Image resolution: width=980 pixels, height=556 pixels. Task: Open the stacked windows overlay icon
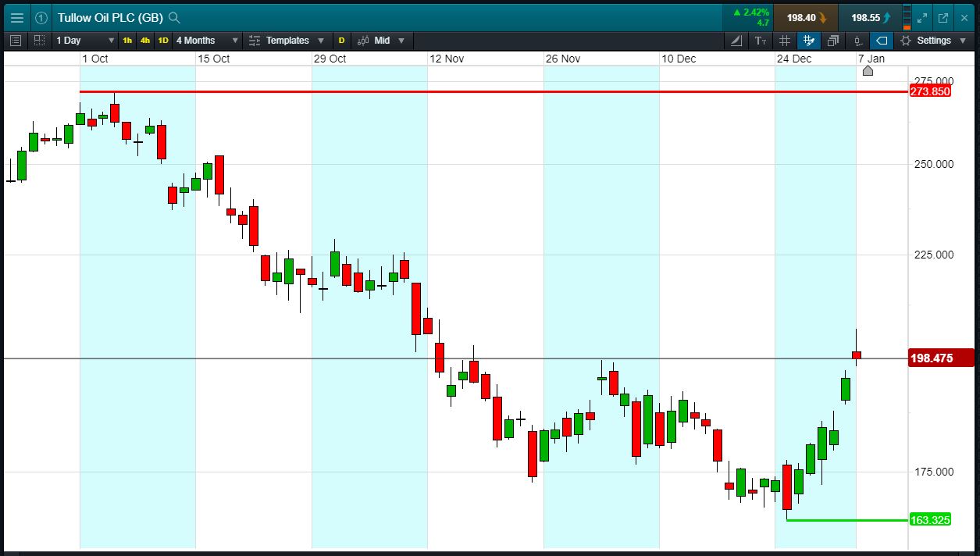click(x=833, y=41)
